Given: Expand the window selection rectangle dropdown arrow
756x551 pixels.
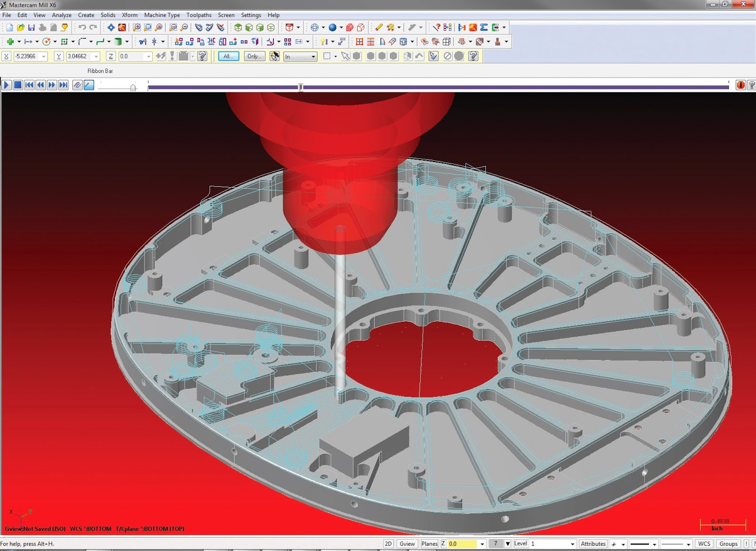Looking at the screenshot, I should pyautogui.click(x=335, y=56).
